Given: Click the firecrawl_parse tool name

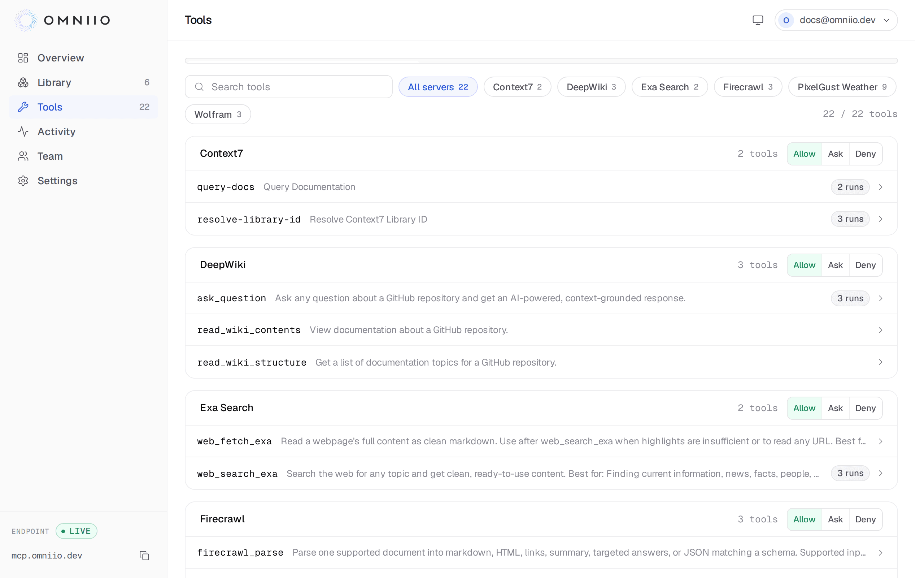Looking at the screenshot, I should click(240, 552).
